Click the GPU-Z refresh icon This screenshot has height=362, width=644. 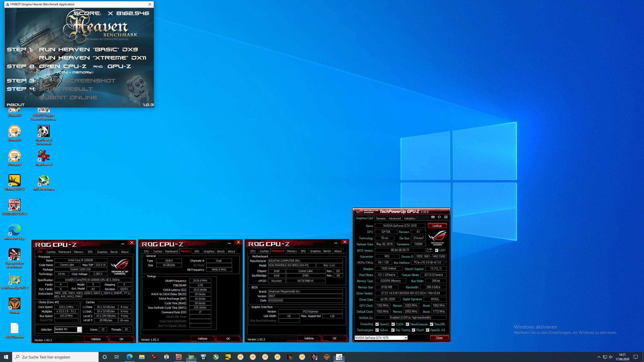[439, 217]
